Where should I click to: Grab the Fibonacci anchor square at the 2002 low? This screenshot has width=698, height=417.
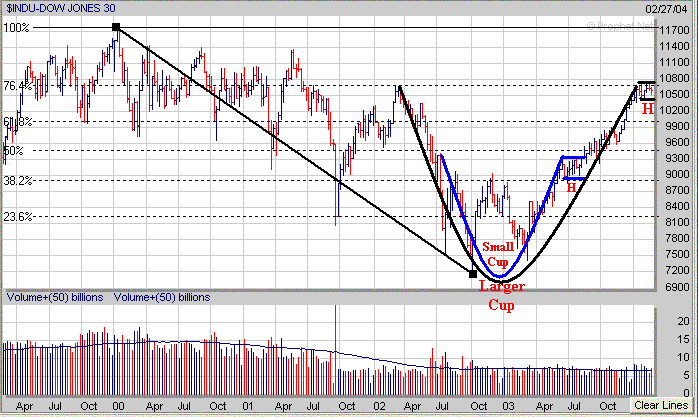tap(473, 274)
